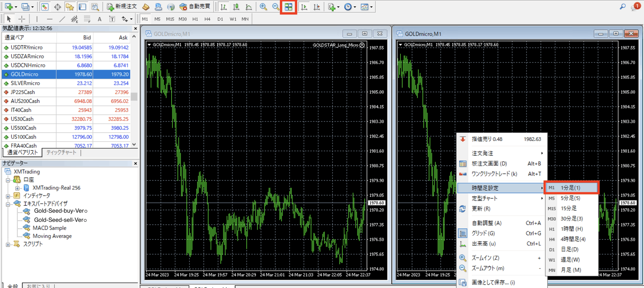Open the indicators list dropdown icon

pos(334,7)
